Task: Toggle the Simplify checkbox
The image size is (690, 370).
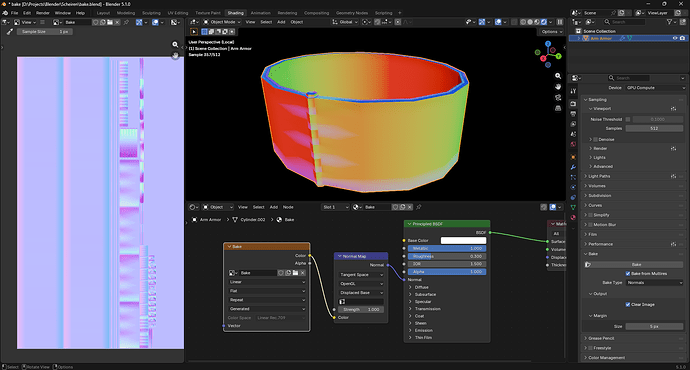Action: point(590,215)
